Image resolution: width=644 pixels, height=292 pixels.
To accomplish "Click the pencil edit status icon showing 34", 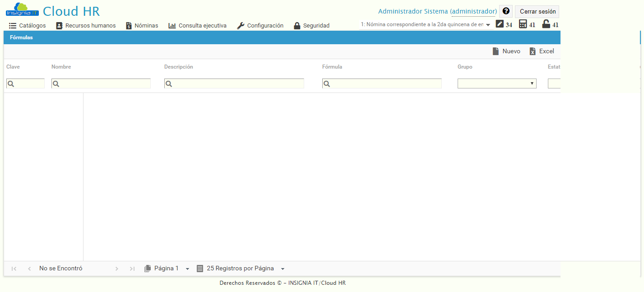I will tap(499, 24).
